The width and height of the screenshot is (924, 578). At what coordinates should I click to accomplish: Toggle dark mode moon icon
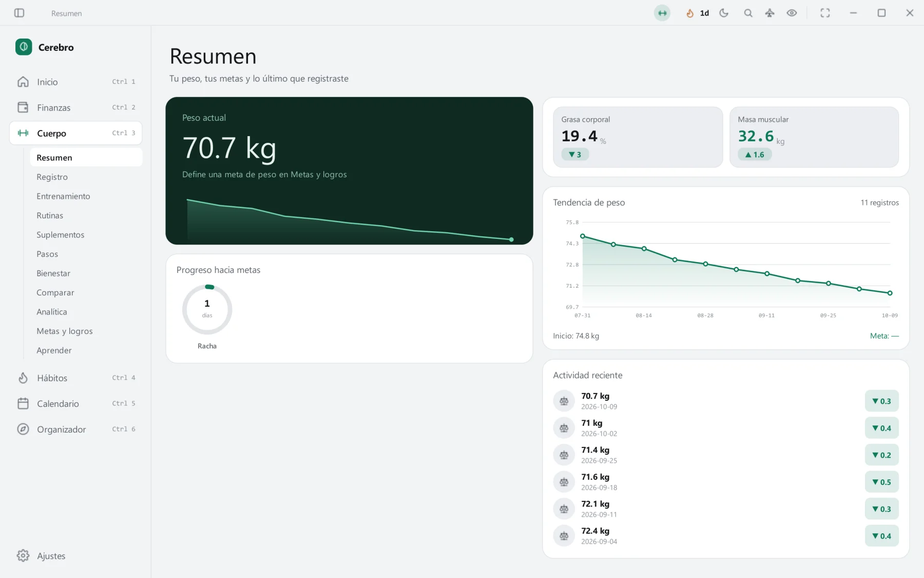(x=724, y=13)
